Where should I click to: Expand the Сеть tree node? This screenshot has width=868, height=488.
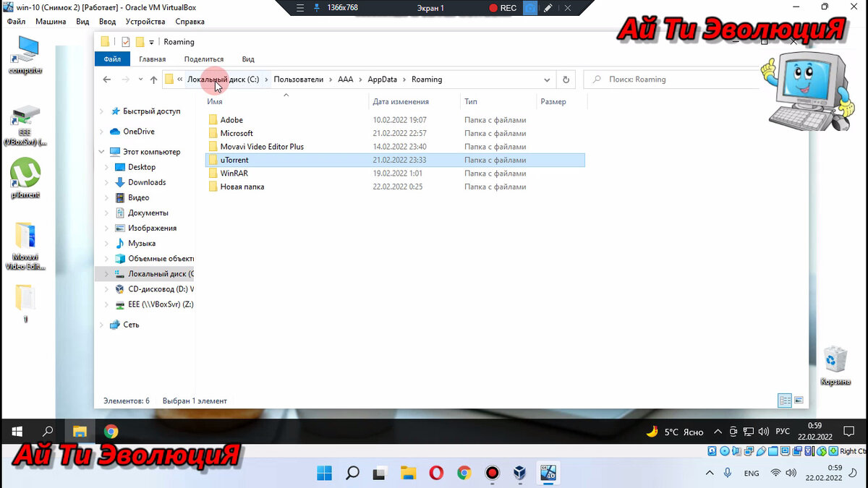point(102,325)
